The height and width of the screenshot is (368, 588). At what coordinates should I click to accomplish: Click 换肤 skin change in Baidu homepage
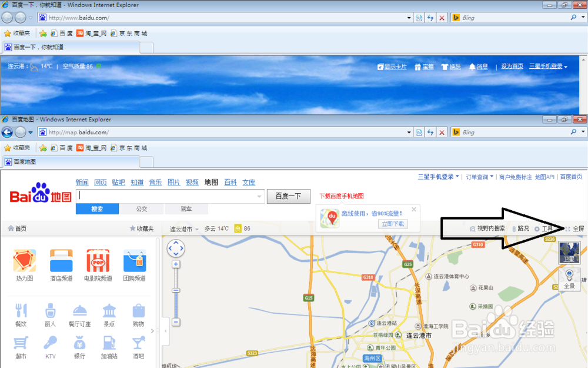pos(451,67)
